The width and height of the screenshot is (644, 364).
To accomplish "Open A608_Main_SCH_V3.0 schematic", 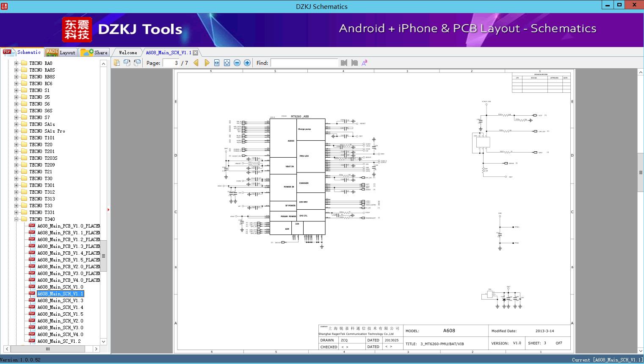I will (x=60, y=328).
